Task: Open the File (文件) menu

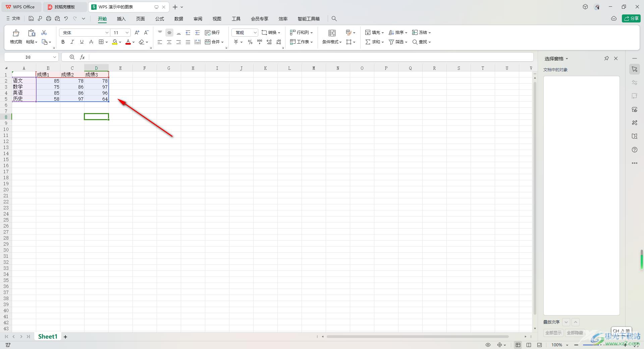Action: pos(13,19)
